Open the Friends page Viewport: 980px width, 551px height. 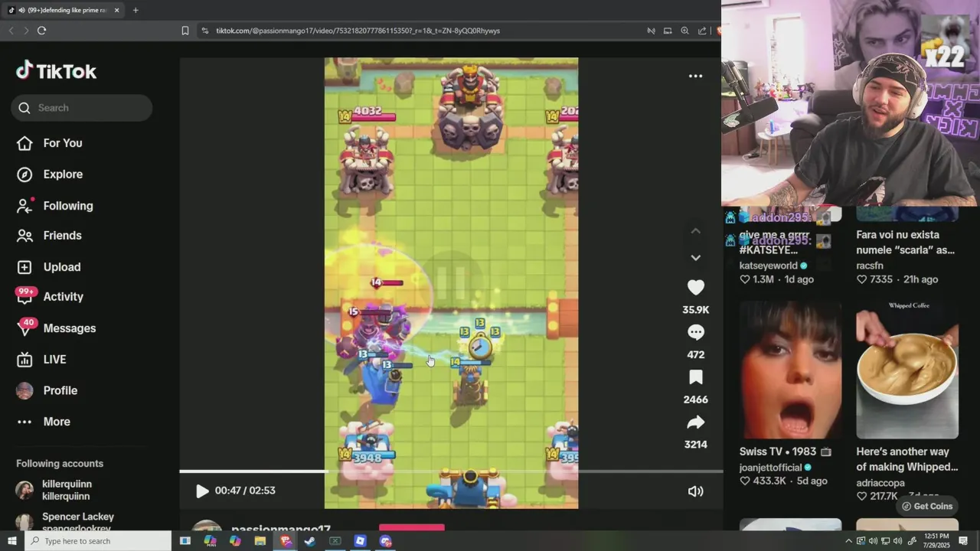50,236
